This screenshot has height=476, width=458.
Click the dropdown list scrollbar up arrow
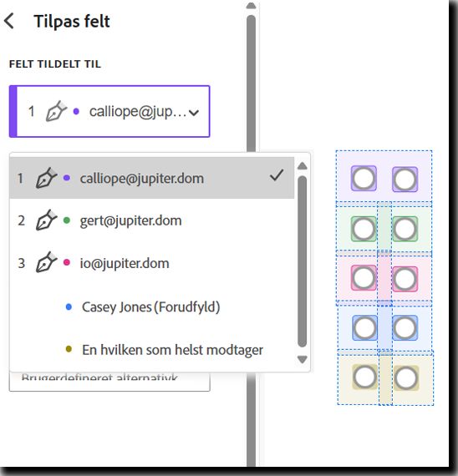point(302,166)
